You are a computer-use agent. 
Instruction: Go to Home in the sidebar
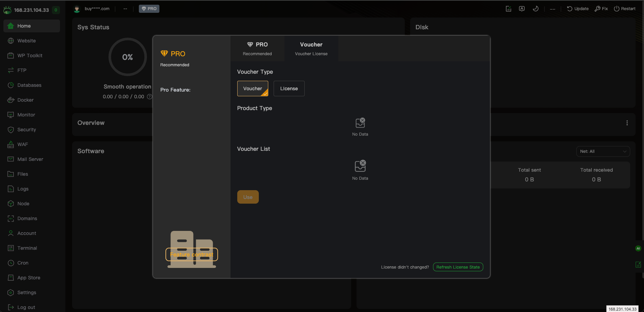[x=32, y=26]
